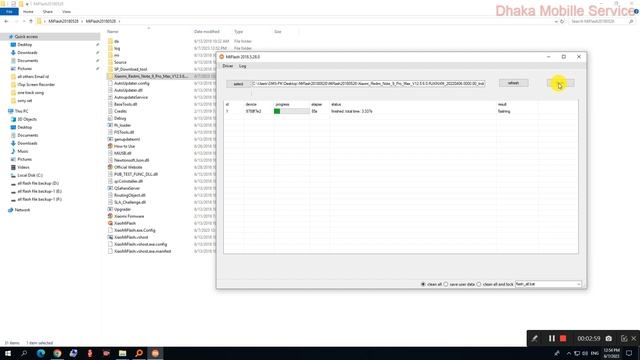The height and width of the screenshot is (360, 640).
Task: Select the Xiaomi_Redmi_Note_9_Pro_Max firmware folder
Action: 151,76
